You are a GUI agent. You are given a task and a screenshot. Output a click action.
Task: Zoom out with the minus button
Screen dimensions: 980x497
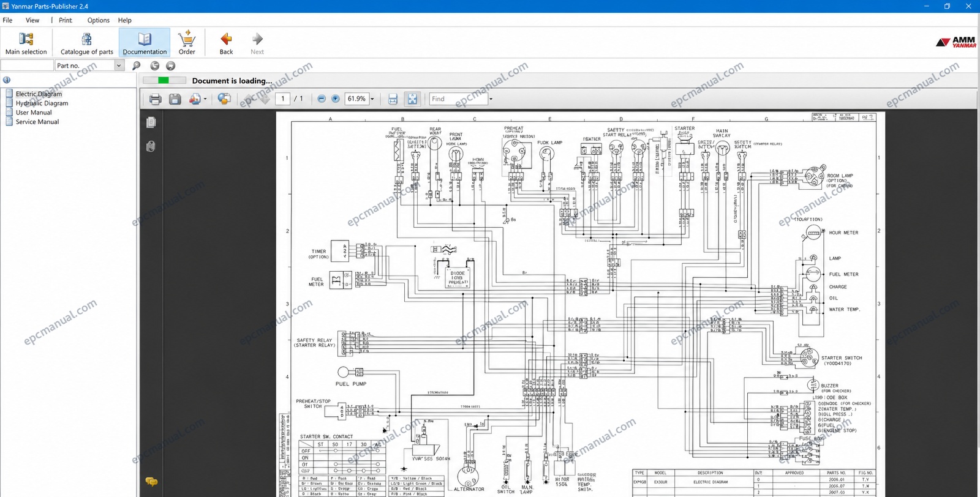322,99
